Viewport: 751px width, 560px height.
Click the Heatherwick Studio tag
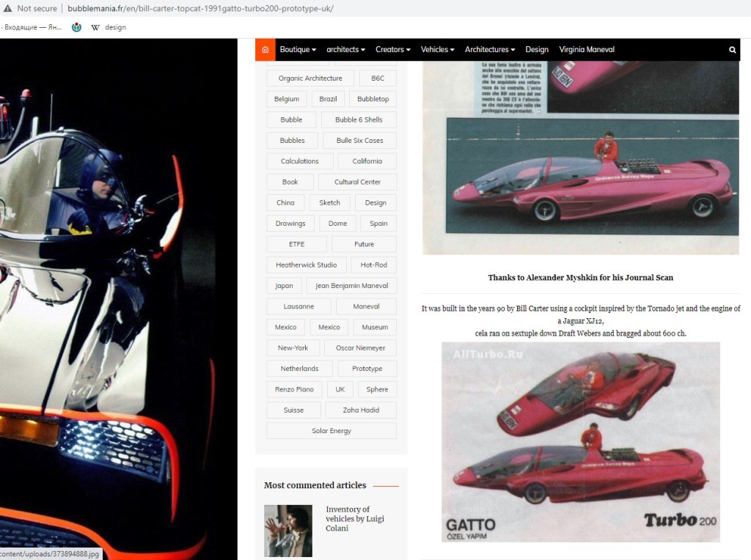click(x=306, y=265)
